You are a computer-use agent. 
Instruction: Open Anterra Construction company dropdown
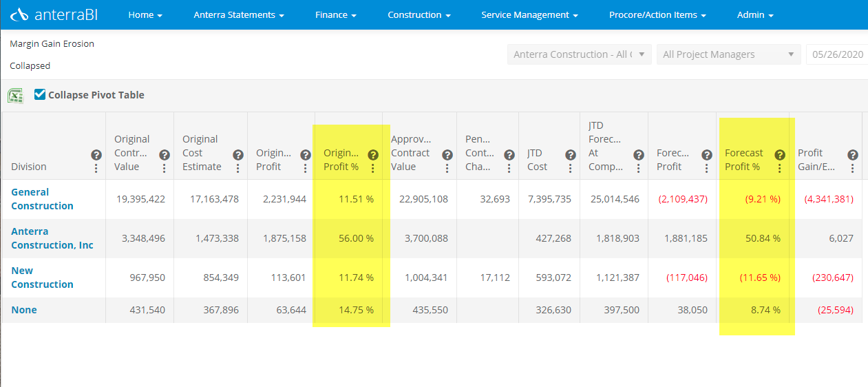[580, 54]
